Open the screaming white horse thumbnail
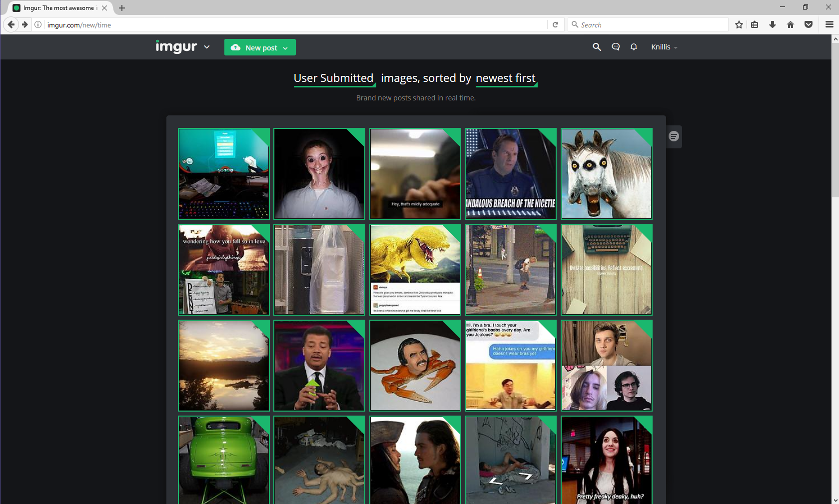Screen dimensions: 839x504 click(607, 174)
